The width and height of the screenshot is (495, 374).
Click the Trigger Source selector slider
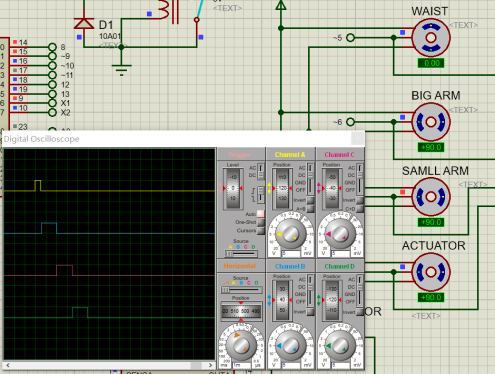pos(241,254)
